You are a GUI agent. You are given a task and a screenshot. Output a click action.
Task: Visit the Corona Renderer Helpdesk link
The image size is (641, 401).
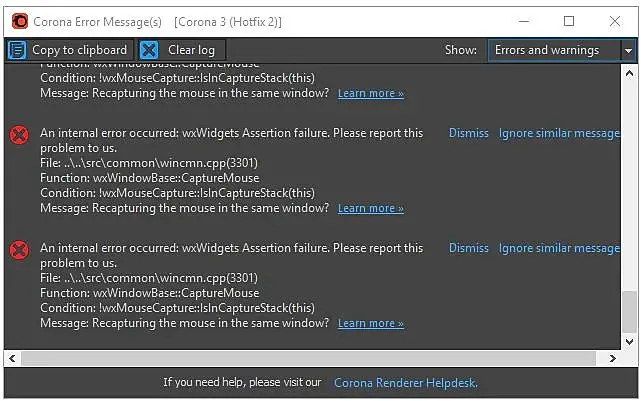405,382
